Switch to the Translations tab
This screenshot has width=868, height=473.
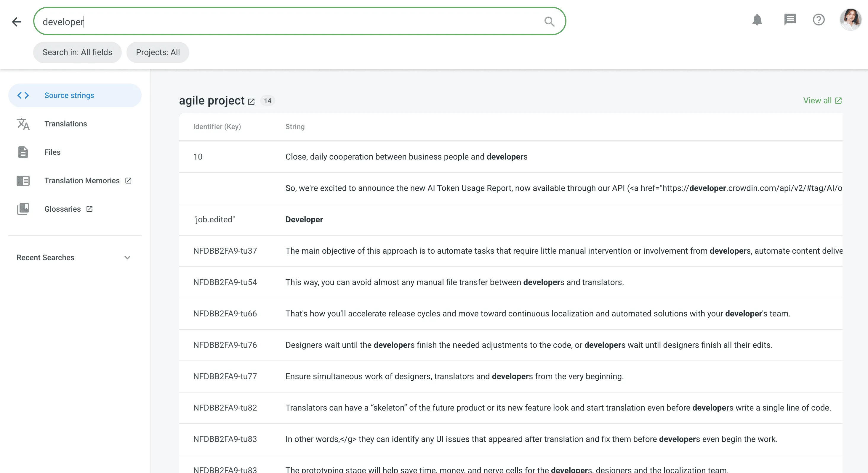66,124
